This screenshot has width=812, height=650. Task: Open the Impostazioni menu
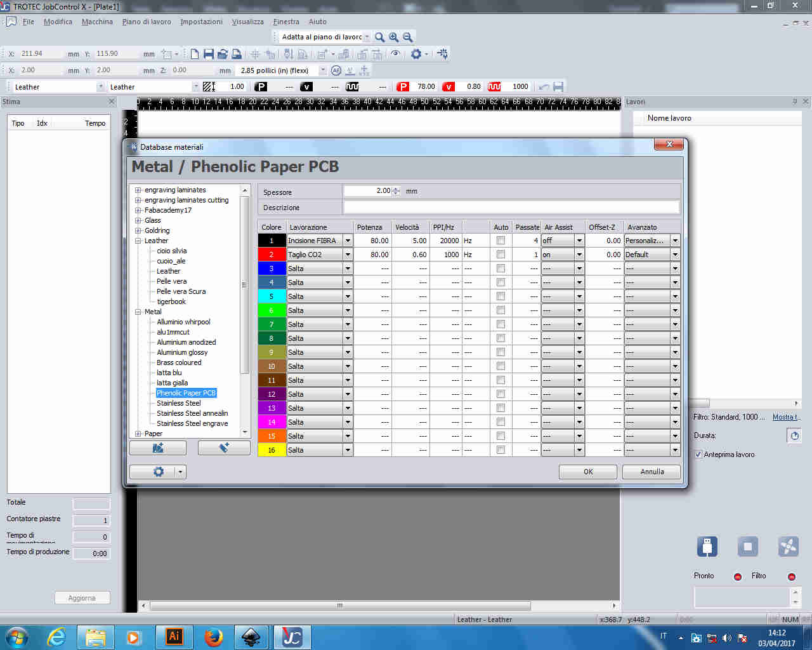click(201, 22)
